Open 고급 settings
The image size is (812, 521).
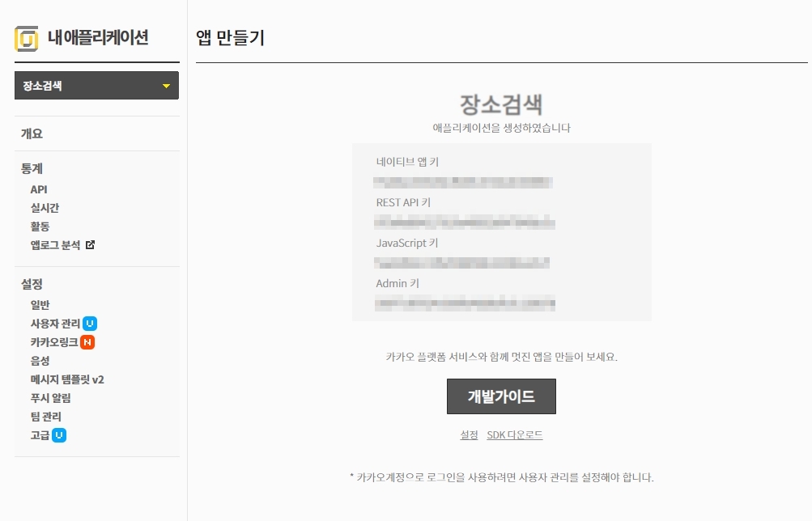coord(40,435)
